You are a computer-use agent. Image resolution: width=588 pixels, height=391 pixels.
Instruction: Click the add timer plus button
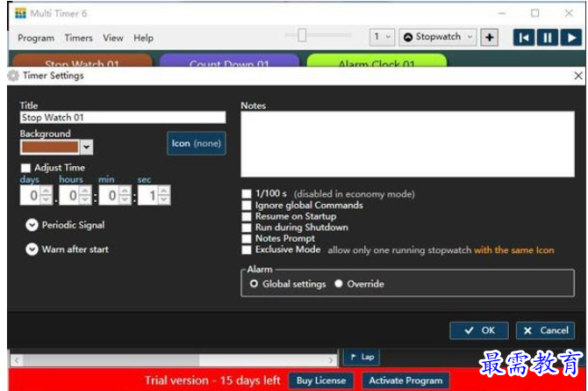[x=490, y=37]
